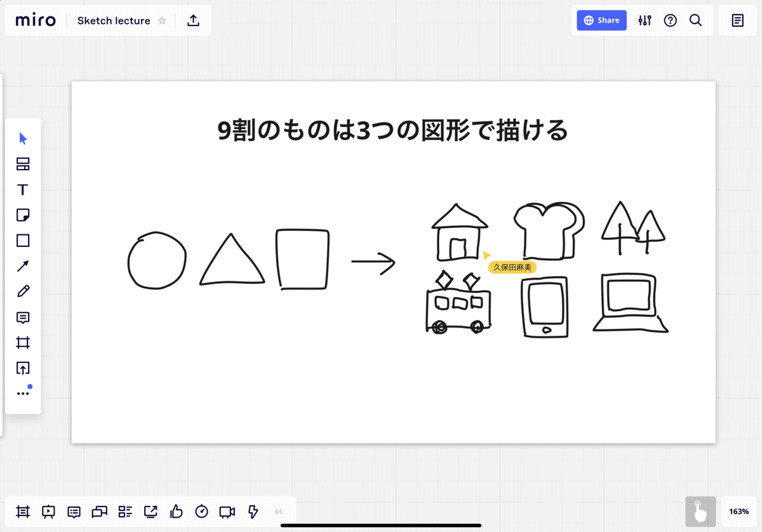Select the pen drawing tool
This screenshot has width=762, height=532.
tap(22, 291)
